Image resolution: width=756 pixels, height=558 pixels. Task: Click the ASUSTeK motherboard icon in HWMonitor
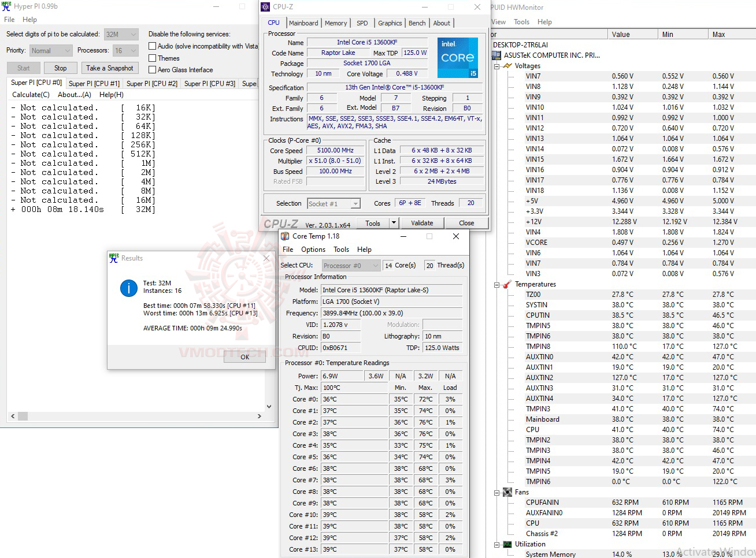pyautogui.click(x=496, y=55)
